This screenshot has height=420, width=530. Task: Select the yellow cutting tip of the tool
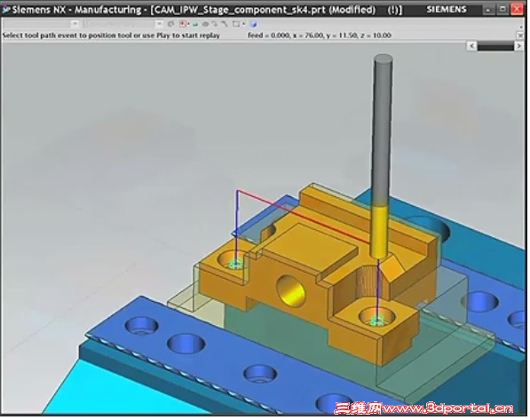(378, 232)
